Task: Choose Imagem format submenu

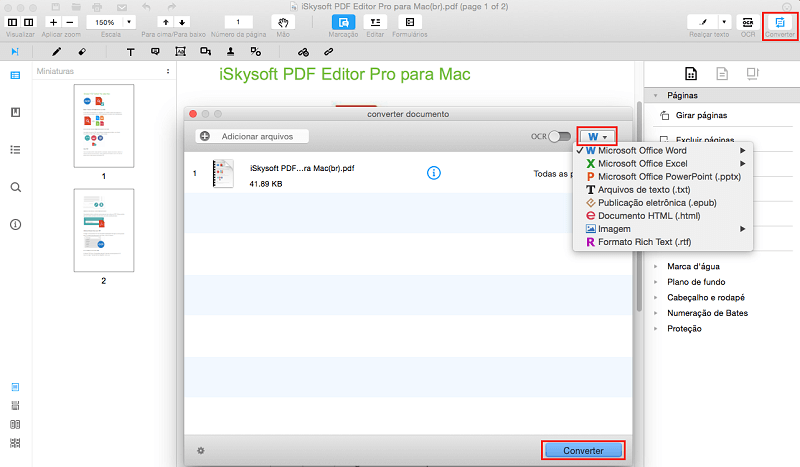Action: (x=663, y=229)
